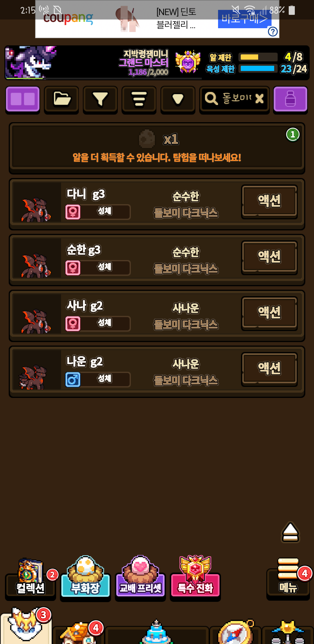Open the 컬렉션 collection book

[30, 579]
